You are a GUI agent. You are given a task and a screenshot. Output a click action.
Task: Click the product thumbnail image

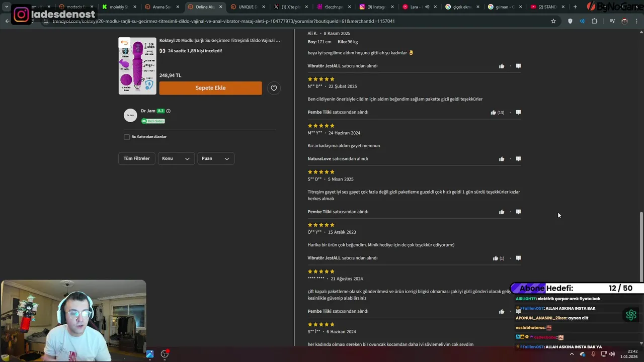pos(137,66)
